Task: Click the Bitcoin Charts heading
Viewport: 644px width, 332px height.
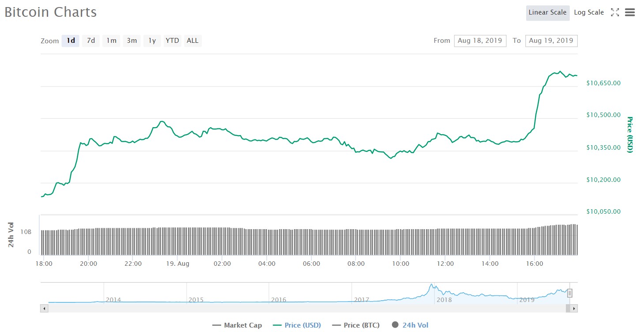Action: click(50, 12)
